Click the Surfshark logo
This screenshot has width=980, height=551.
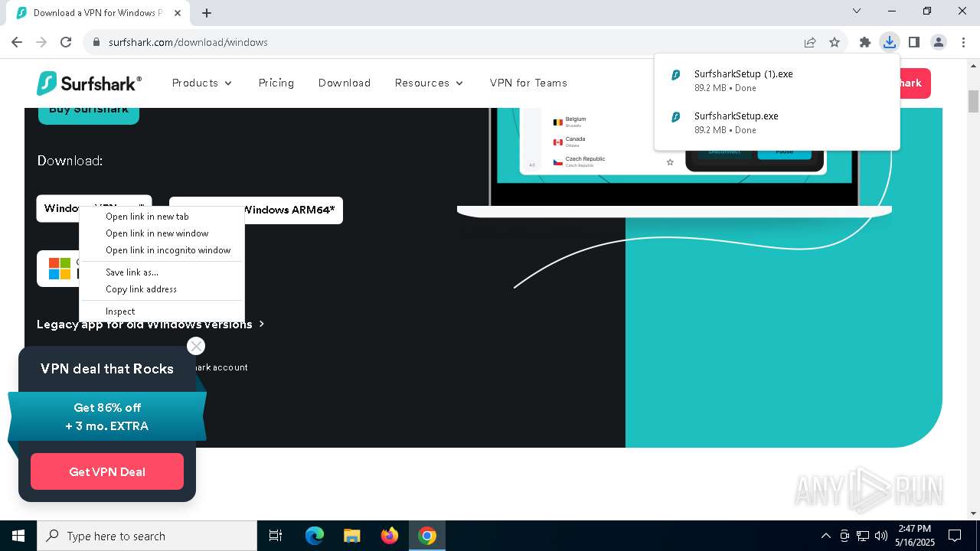[x=89, y=83]
